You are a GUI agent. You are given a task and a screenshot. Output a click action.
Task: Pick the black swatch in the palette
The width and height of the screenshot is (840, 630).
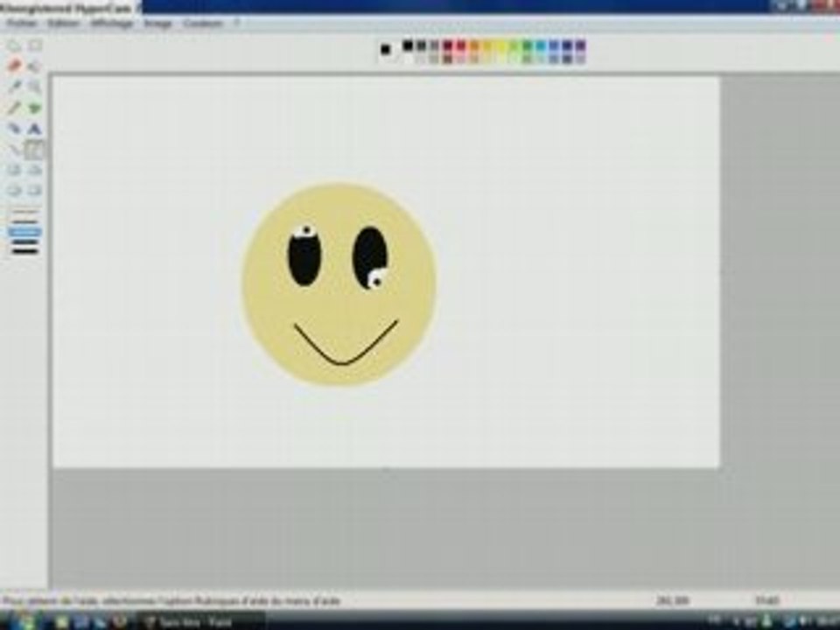tap(408, 45)
